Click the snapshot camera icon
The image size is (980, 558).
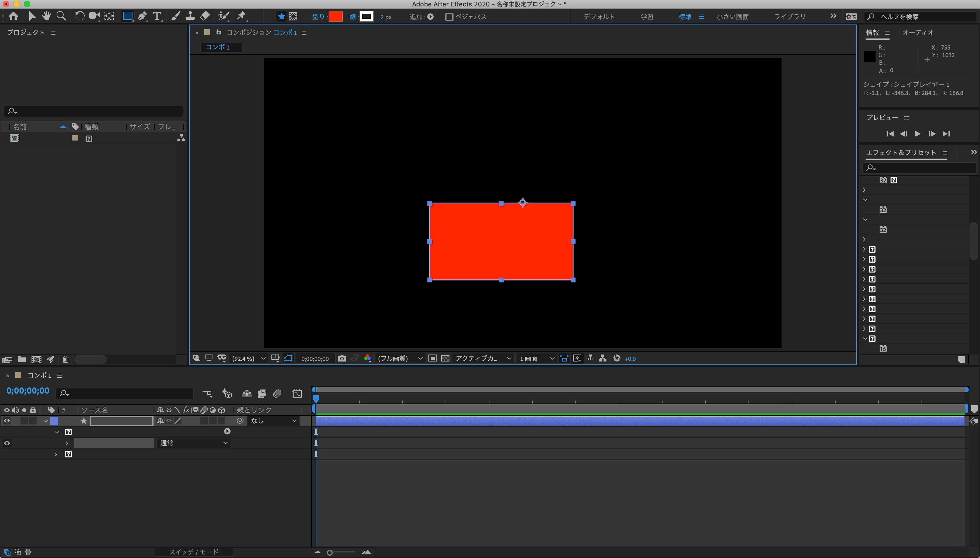342,358
